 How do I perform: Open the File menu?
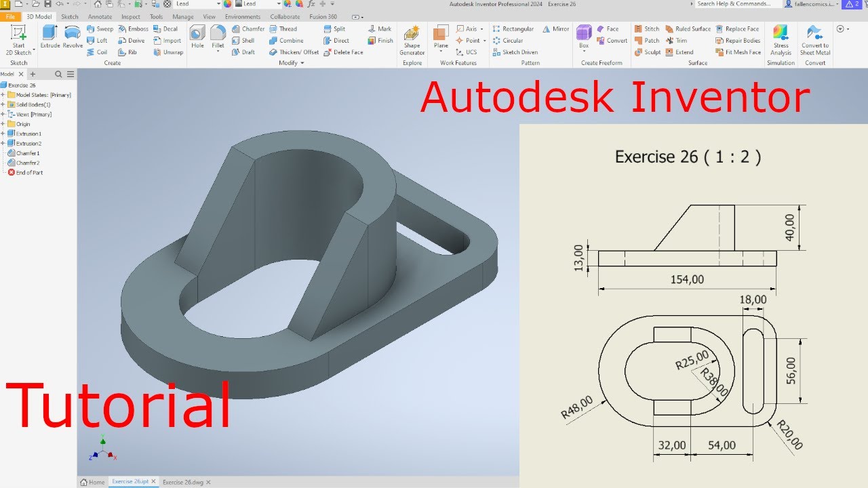(10, 16)
